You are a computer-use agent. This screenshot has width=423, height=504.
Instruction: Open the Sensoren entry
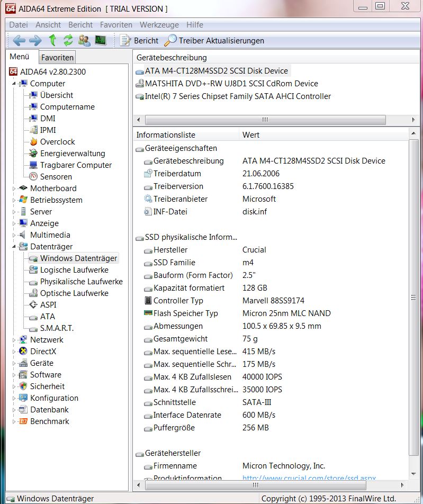pyautogui.click(x=56, y=176)
